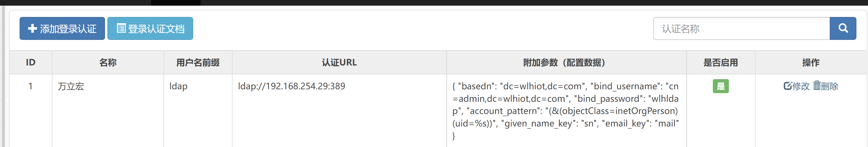
Task: Click the 添加登录认证 button
Action: [x=62, y=28]
